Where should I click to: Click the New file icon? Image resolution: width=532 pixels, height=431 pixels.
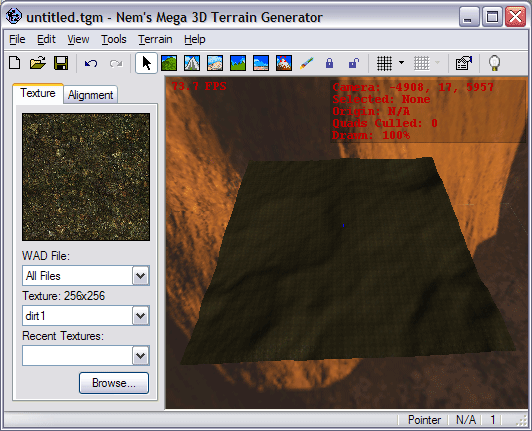coord(15,63)
